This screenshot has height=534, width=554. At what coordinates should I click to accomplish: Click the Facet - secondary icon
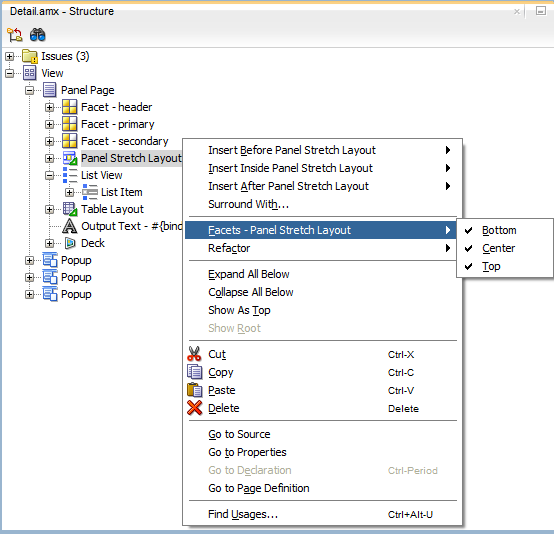point(69,141)
